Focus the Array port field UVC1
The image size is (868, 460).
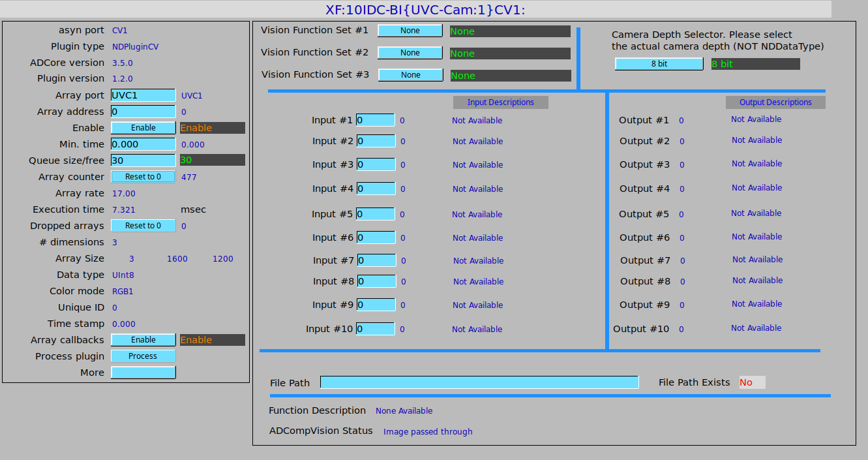coord(143,95)
